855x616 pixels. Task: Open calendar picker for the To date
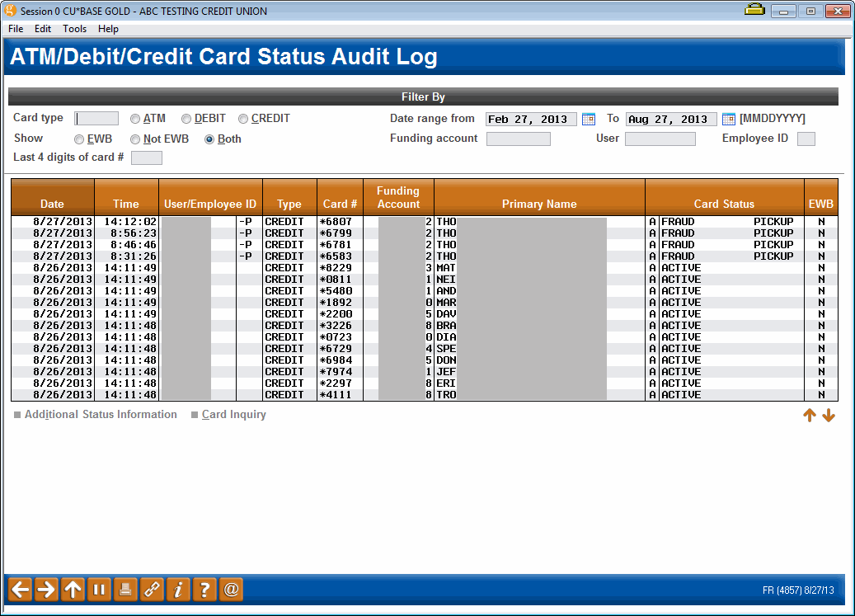[x=729, y=119]
